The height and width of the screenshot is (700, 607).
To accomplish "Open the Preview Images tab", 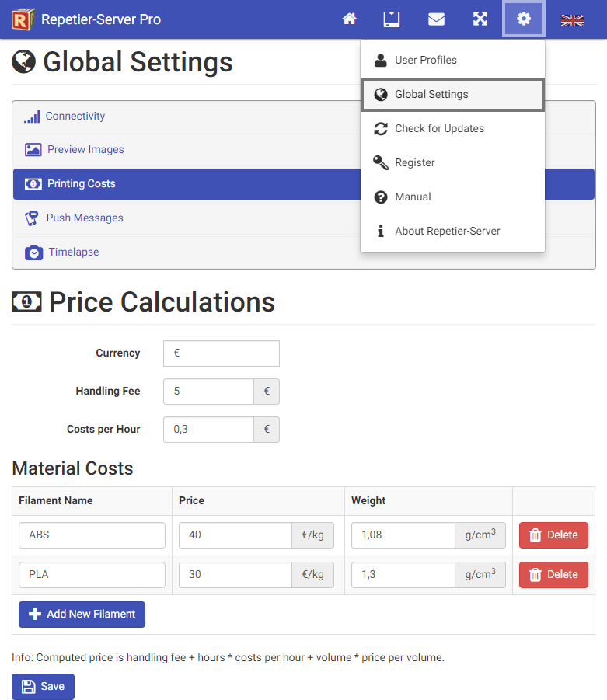I will coord(85,150).
